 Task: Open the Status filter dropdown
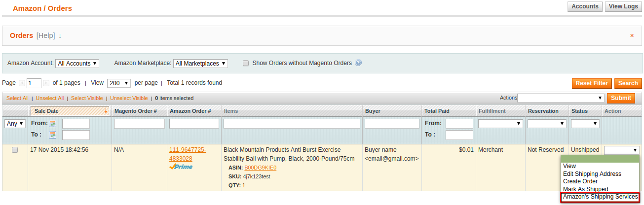point(585,124)
